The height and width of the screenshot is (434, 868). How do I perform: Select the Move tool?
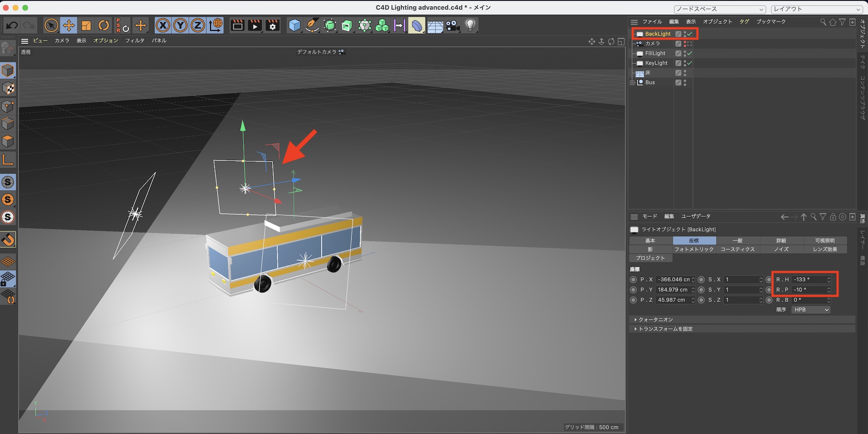(69, 26)
